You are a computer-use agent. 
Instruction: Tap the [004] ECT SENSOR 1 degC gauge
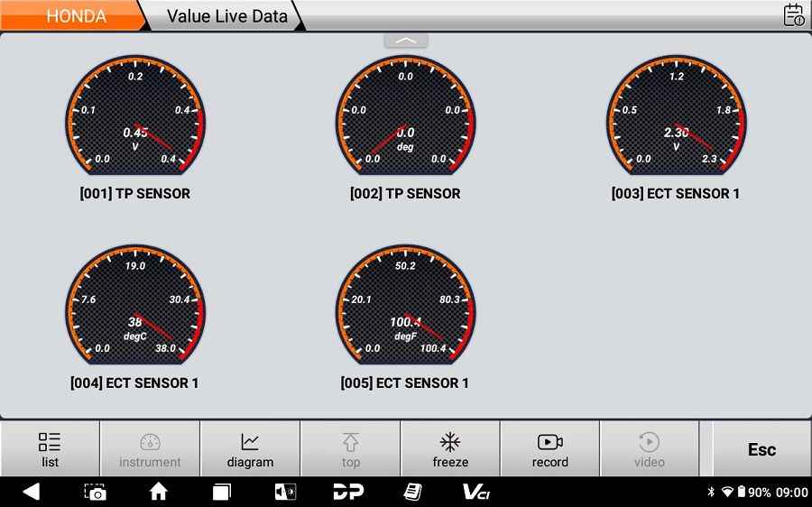point(135,311)
